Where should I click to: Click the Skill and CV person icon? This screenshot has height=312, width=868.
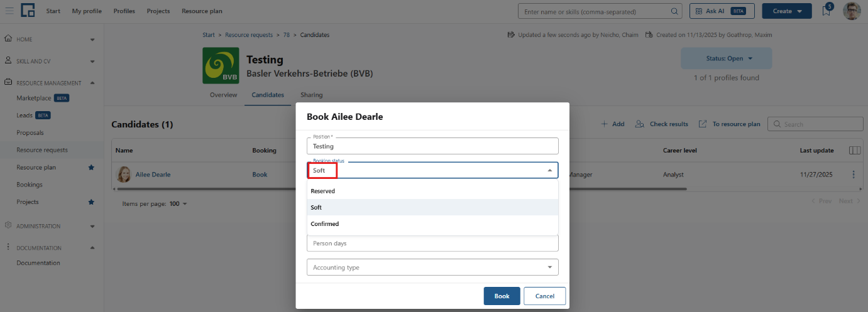coord(8,61)
